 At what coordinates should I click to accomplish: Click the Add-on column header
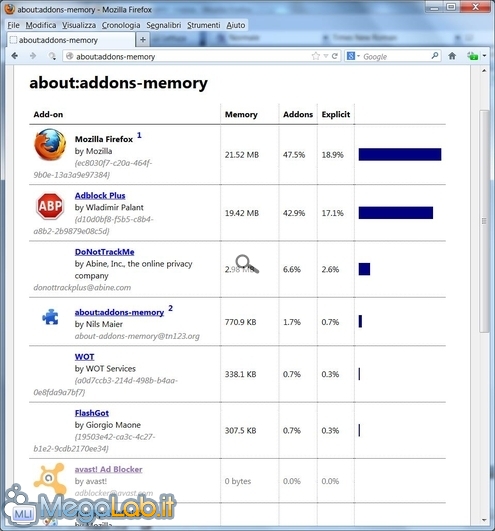(x=48, y=114)
